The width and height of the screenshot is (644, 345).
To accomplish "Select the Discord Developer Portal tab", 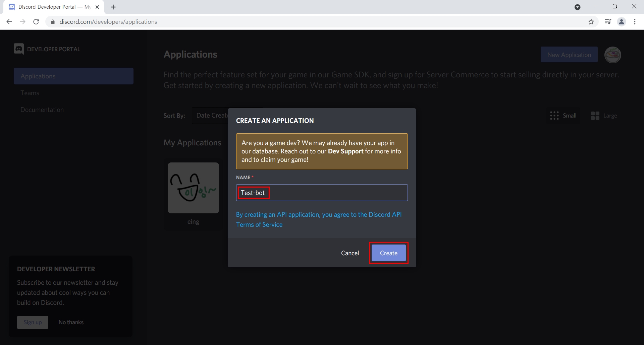I will [x=54, y=7].
